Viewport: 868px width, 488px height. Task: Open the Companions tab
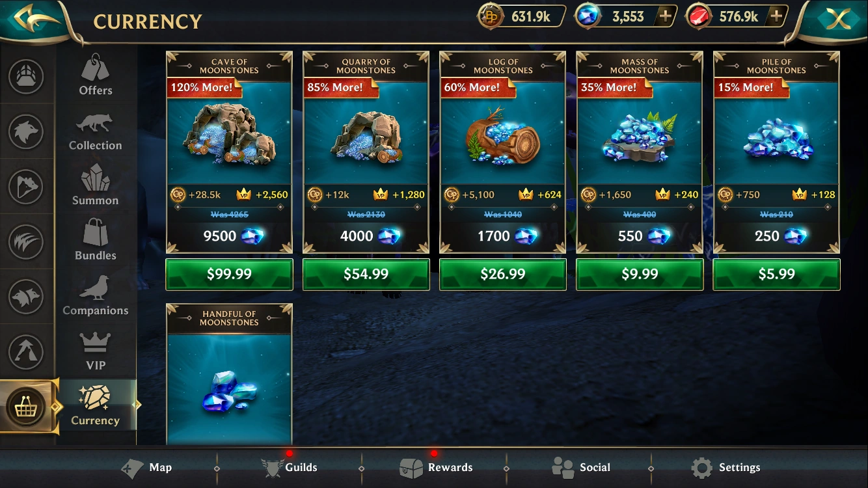click(96, 295)
